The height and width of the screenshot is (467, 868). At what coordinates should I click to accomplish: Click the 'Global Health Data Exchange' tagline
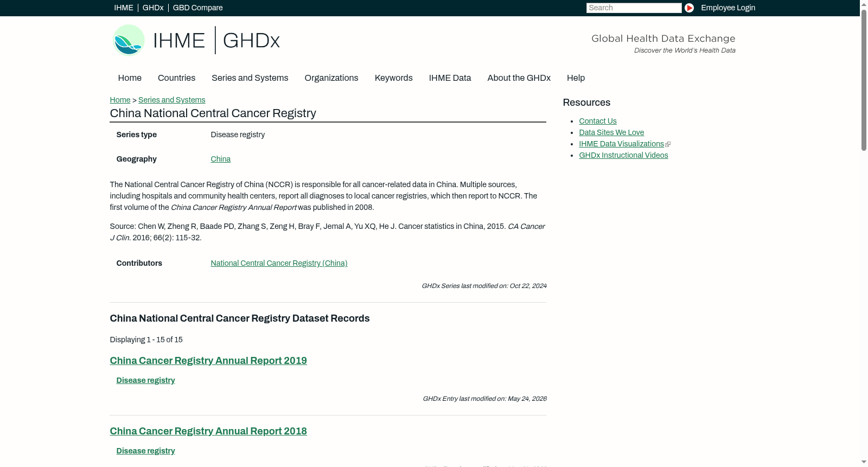663,39
